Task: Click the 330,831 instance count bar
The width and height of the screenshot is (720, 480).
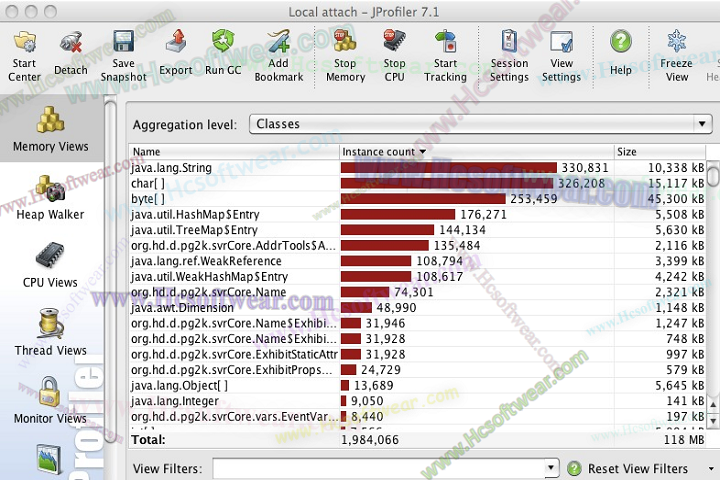Action: [449, 168]
